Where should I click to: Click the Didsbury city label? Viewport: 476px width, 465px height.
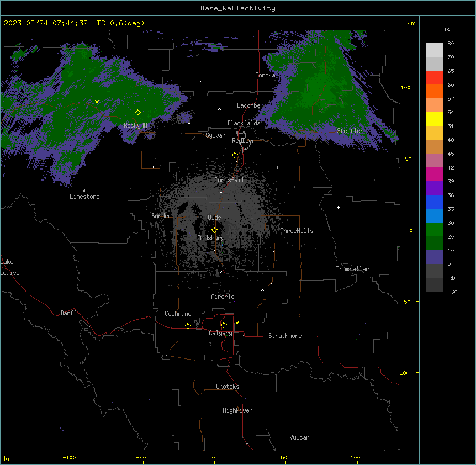click(x=211, y=238)
